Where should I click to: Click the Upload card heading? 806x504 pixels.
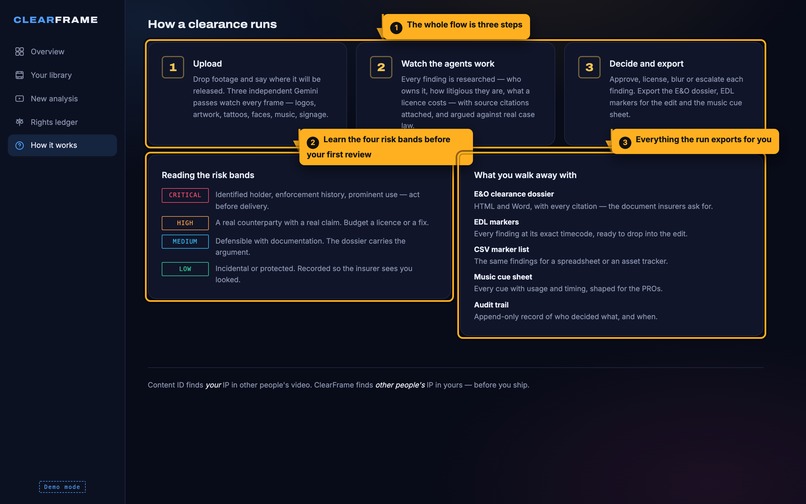pos(208,64)
